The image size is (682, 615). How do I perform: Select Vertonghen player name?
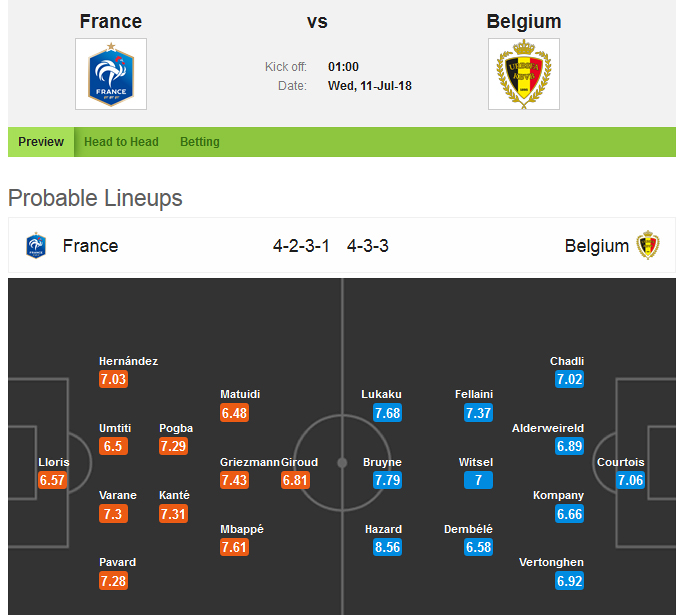click(x=551, y=562)
